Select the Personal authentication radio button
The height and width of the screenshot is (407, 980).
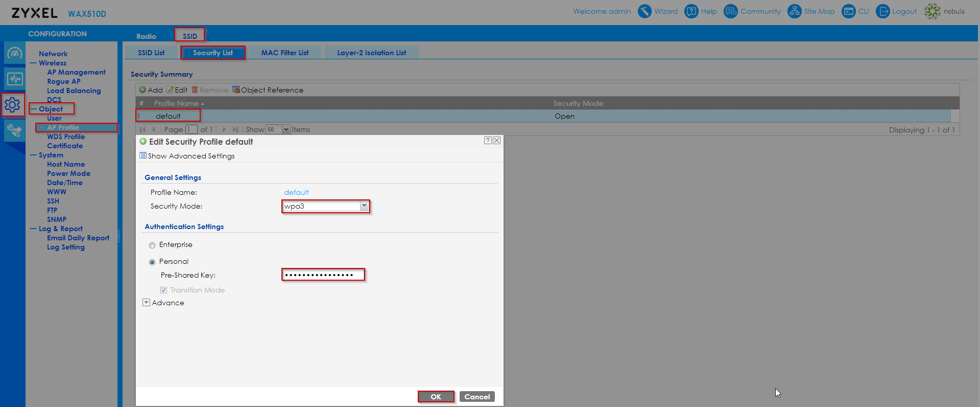pyautogui.click(x=152, y=262)
